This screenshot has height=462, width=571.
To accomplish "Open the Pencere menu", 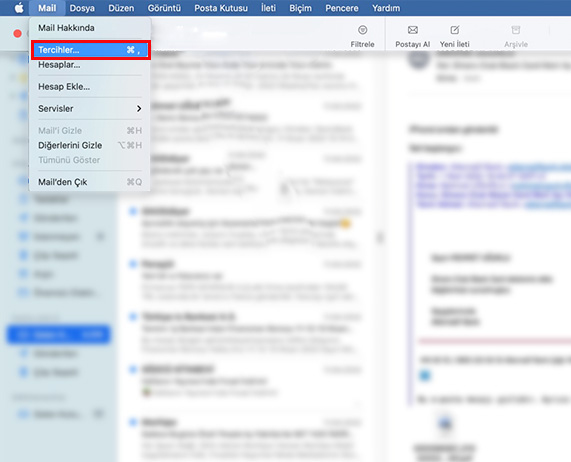I will coord(342,8).
